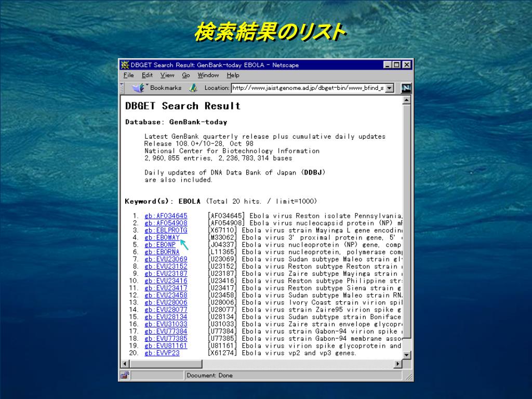
Task: Open link gb:AF054908
Action: coord(166,223)
